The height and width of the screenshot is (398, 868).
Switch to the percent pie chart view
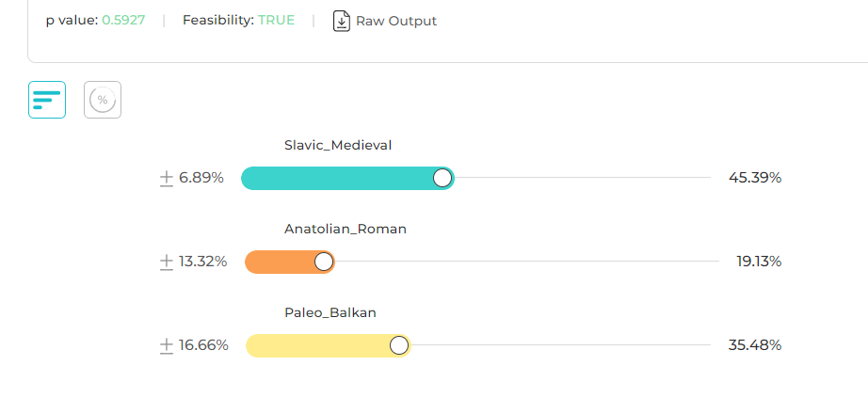pos(103,100)
